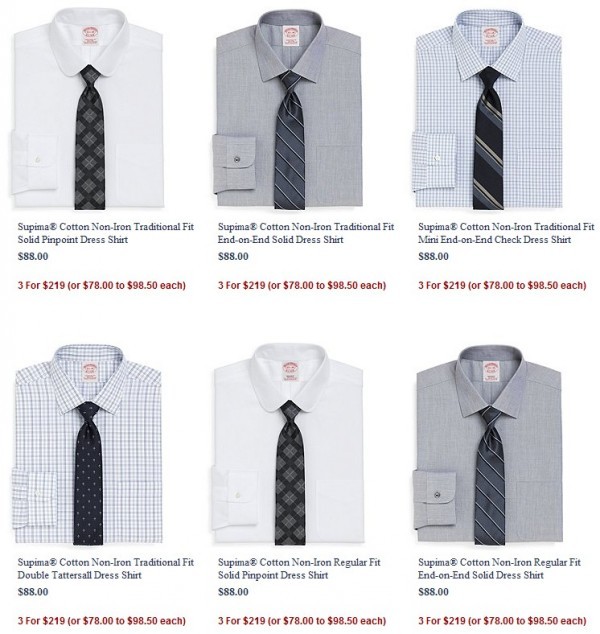Screen dimensions: 600x634
Task: Click Regular Fit Solid Pinpoint Dress Shirt title
Action: pyautogui.click(x=299, y=568)
